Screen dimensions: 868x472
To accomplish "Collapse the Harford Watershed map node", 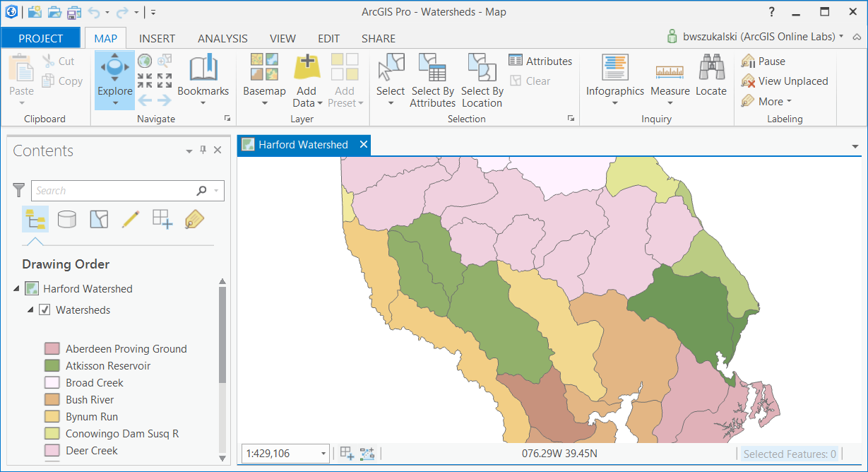I will point(16,288).
